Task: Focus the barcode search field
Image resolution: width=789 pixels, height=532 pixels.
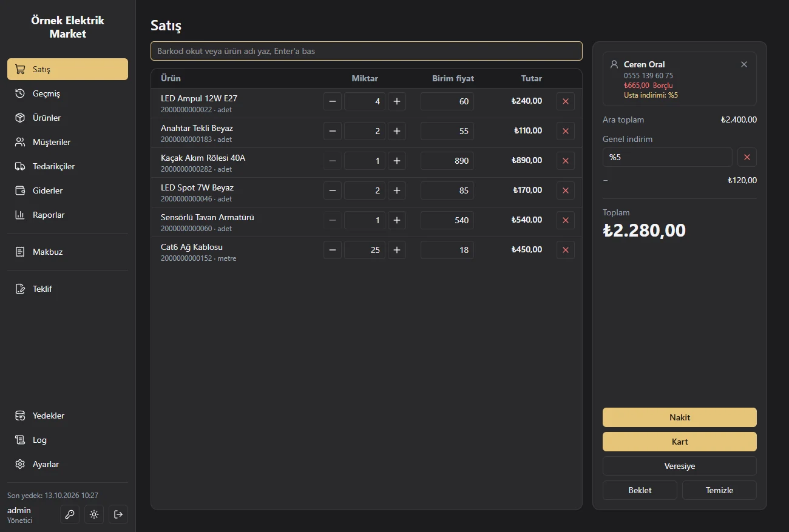Action: pos(367,51)
